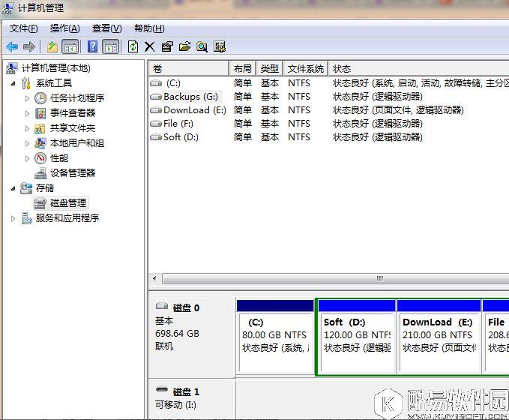Viewport: 509px width, 420px height.
Task: Sort the volume list by 文件系统 column
Action: (x=305, y=68)
